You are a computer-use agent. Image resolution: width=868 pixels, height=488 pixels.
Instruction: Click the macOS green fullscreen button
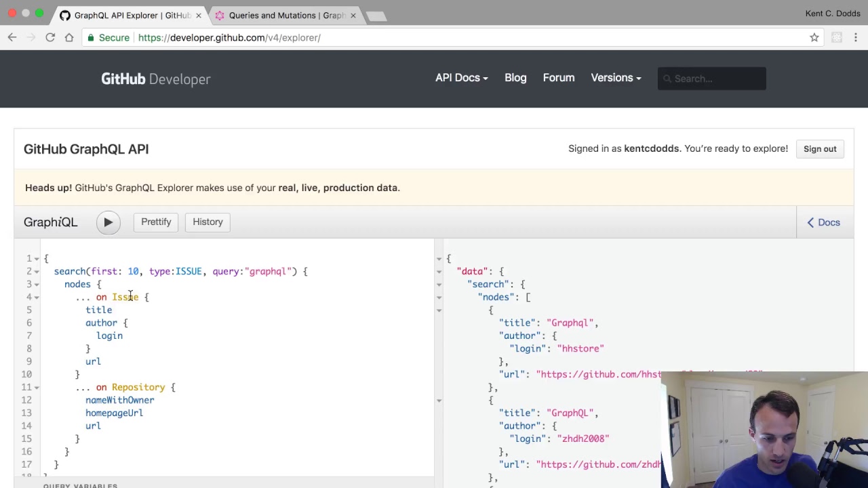click(x=39, y=14)
